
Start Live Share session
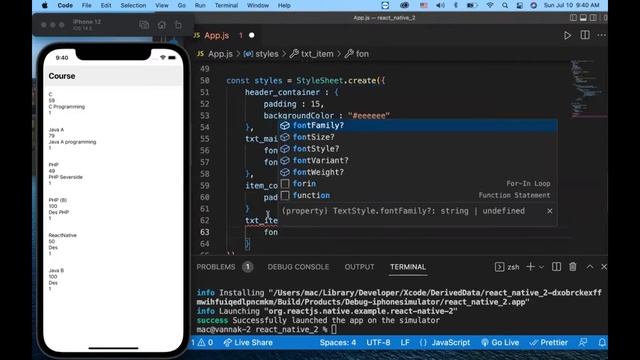pos(248,342)
